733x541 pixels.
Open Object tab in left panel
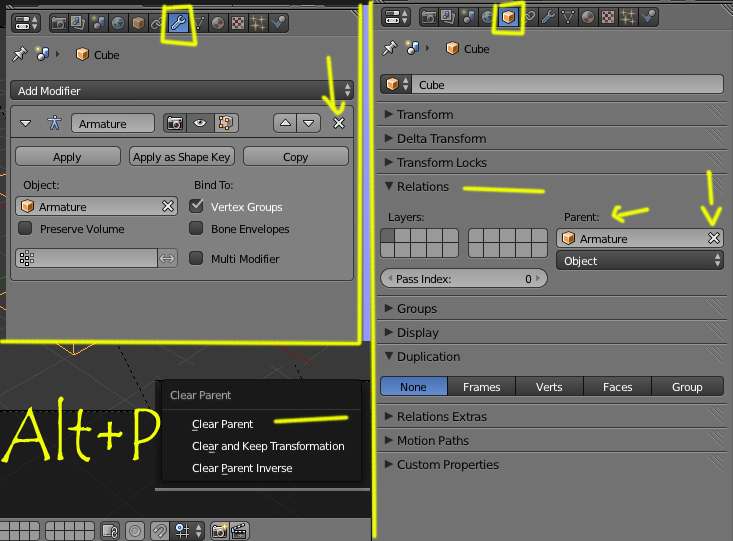(138, 23)
